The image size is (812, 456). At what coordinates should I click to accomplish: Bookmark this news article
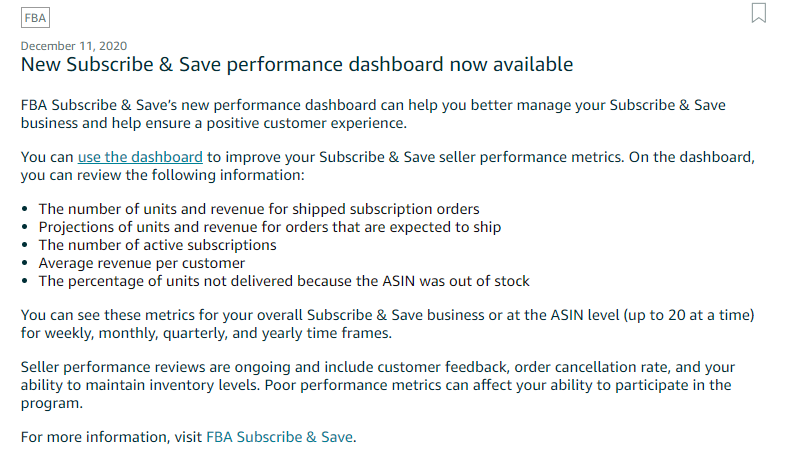point(759,13)
